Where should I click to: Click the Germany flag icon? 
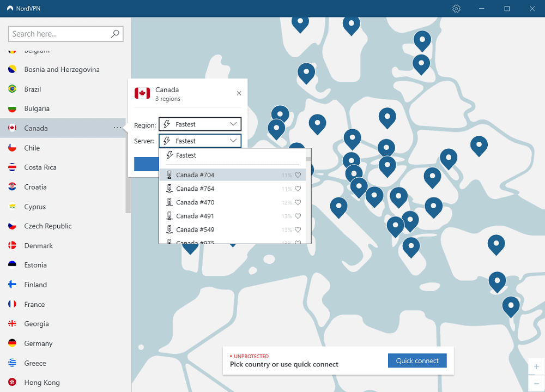tap(12, 343)
